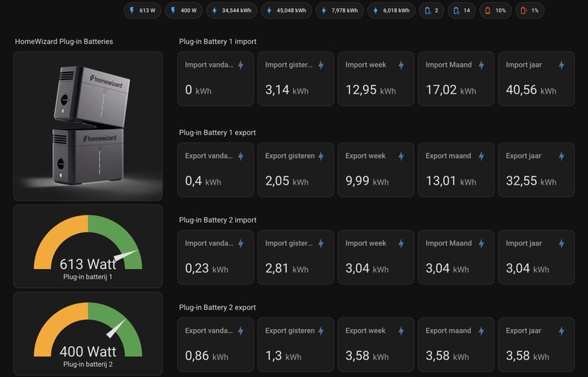Viewport: 588px width, 377px height.
Task: Click the lightning icon on Battery 2 Import week card
Action: click(401, 244)
